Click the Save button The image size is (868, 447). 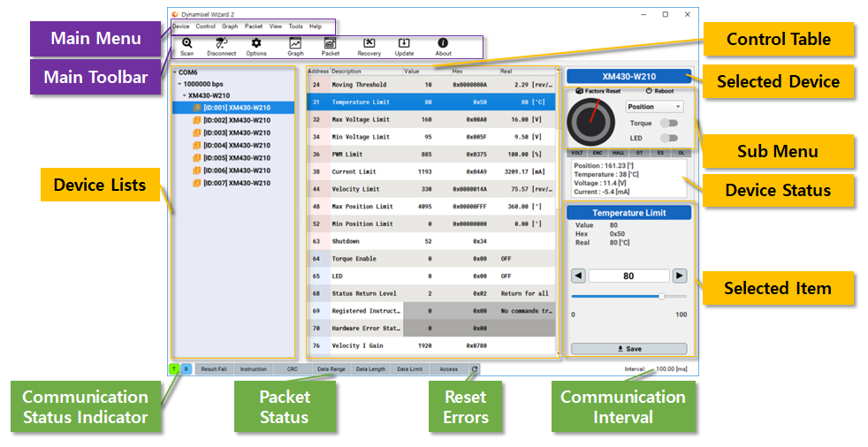628,349
